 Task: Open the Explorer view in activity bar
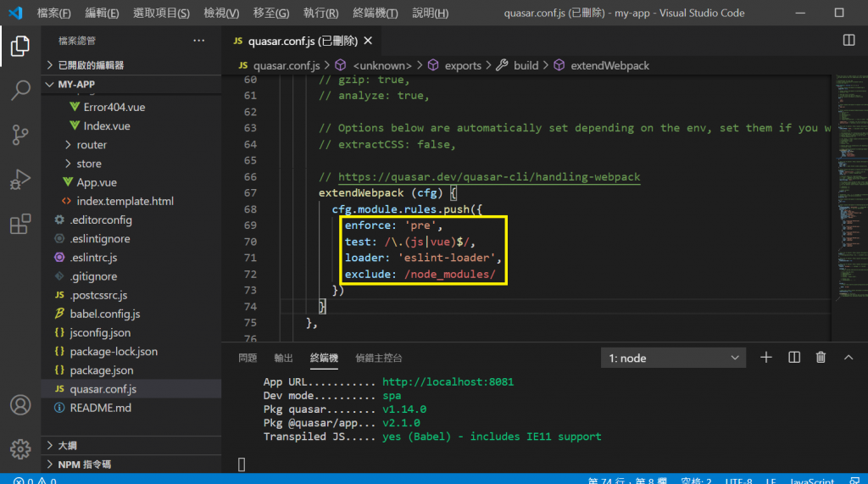20,46
